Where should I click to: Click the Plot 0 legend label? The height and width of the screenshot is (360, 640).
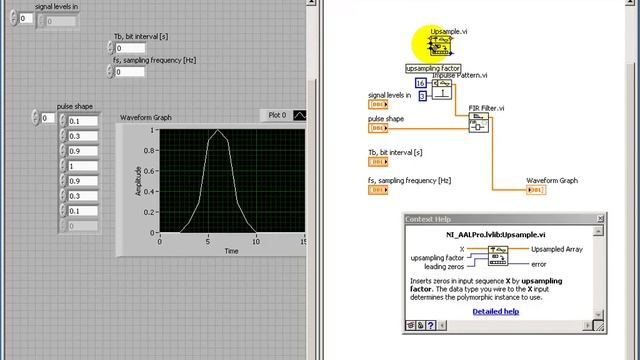pos(277,115)
